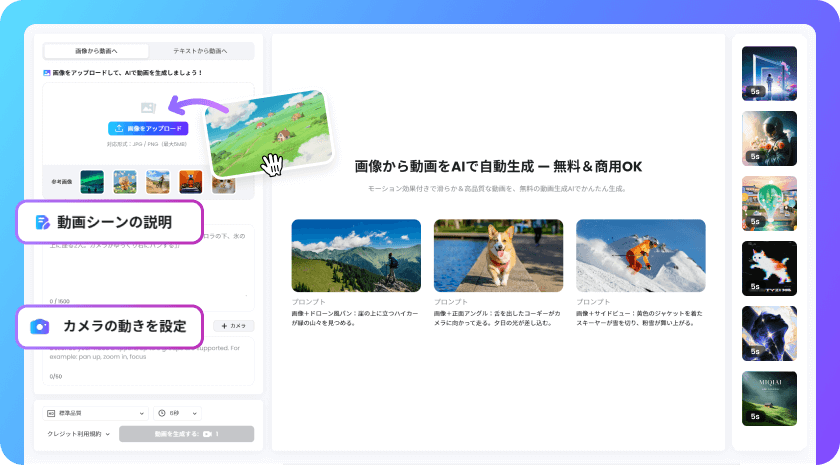Click the camera movement input with the pan up example
The height and width of the screenshot is (465, 840).
(x=148, y=361)
